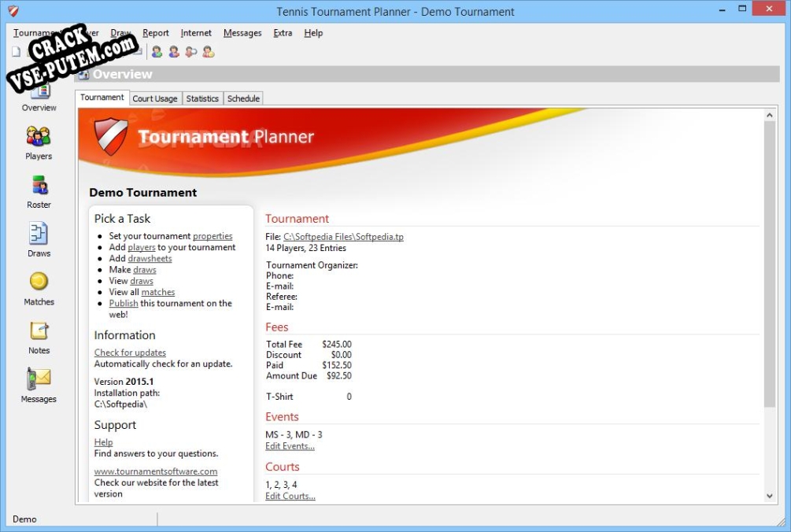Open the Roster section in the sidebar
The width and height of the screenshot is (791, 532).
coord(39,191)
